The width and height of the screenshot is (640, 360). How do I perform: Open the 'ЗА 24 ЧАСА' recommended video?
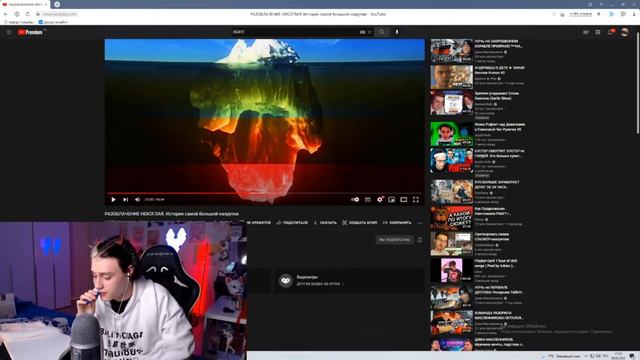(451, 191)
